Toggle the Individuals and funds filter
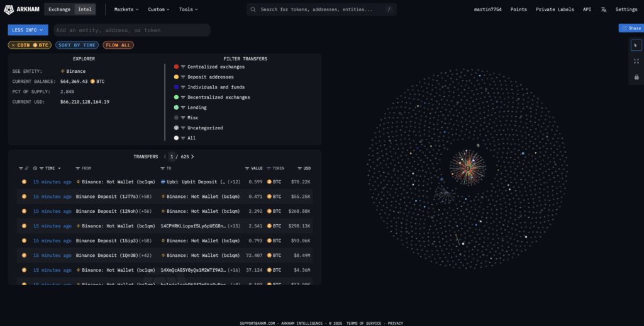The height and width of the screenshot is (326, 644). click(183, 87)
